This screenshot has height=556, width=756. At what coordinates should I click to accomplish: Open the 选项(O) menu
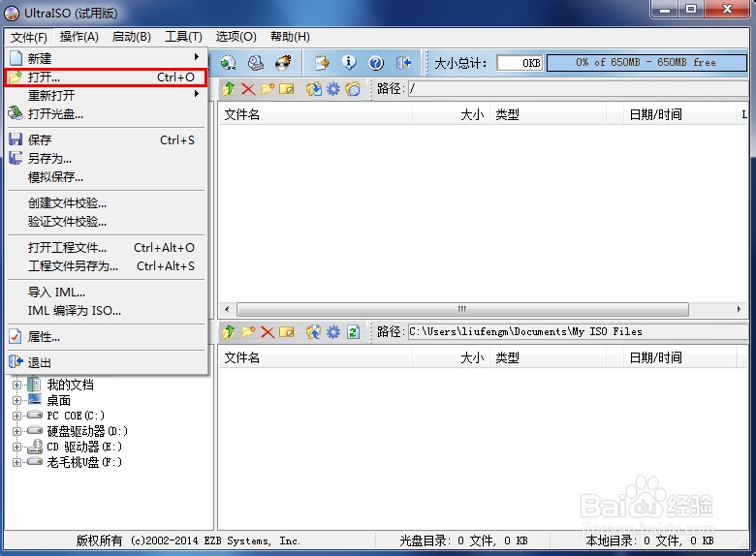[236, 37]
